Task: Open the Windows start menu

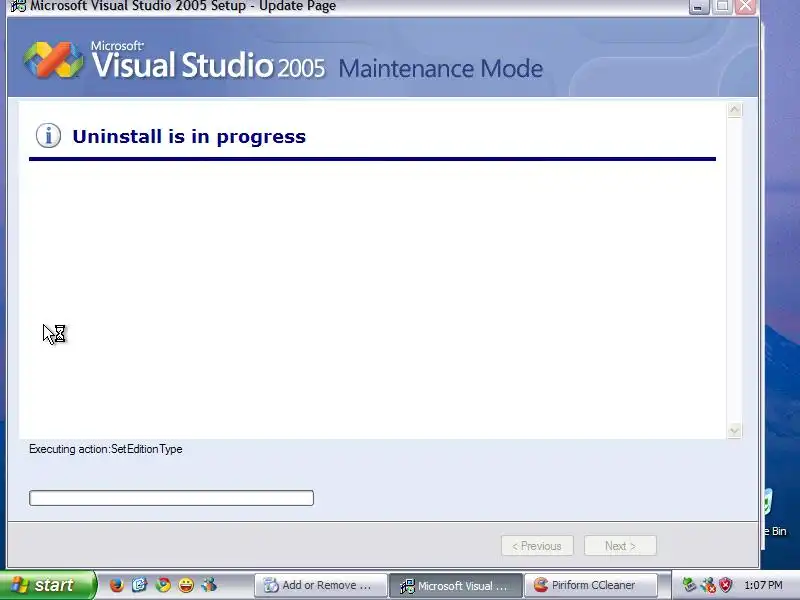Action: [x=47, y=585]
